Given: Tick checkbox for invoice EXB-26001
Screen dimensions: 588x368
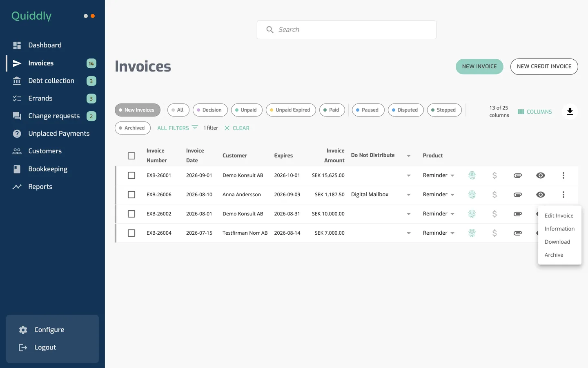Looking at the screenshot, I should tap(131, 175).
